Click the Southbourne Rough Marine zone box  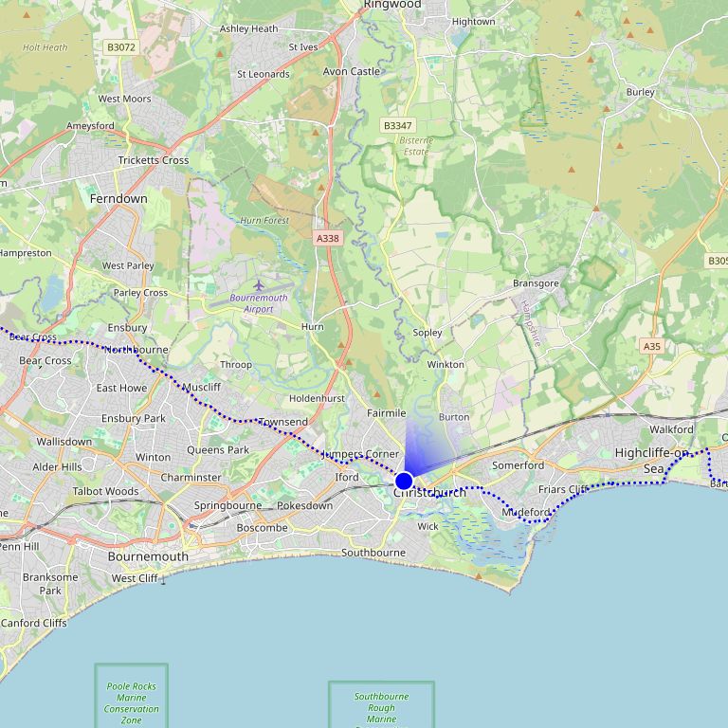click(x=382, y=705)
